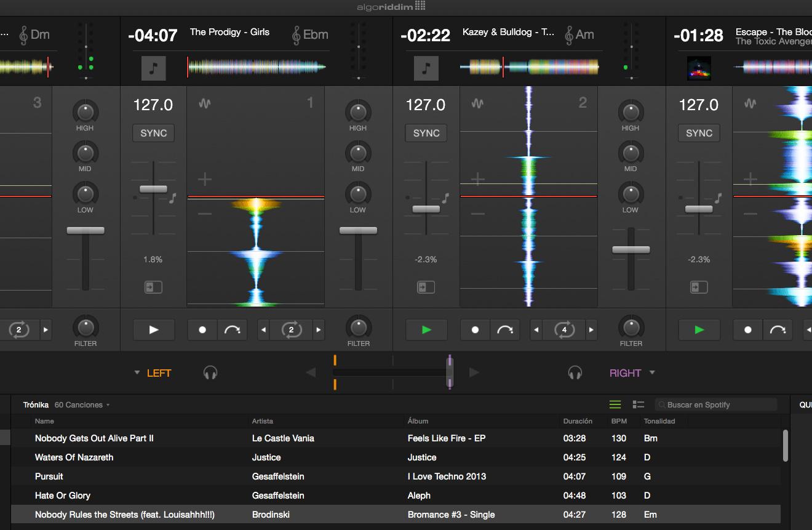Zoom out waveform on deck 2 with minus
Image resolution: width=812 pixels, height=530 pixels.
[x=478, y=214]
